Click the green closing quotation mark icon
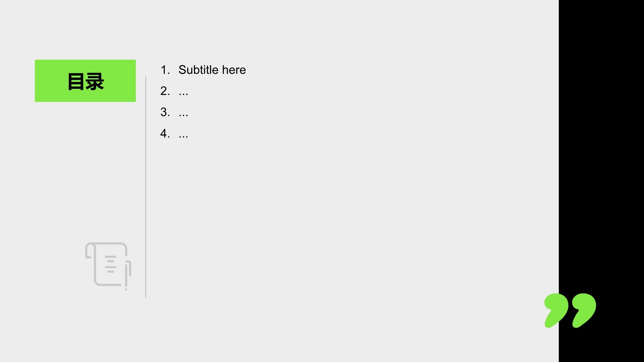This screenshot has height=362, width=644. pyautogui.click(x=570, y=310)
